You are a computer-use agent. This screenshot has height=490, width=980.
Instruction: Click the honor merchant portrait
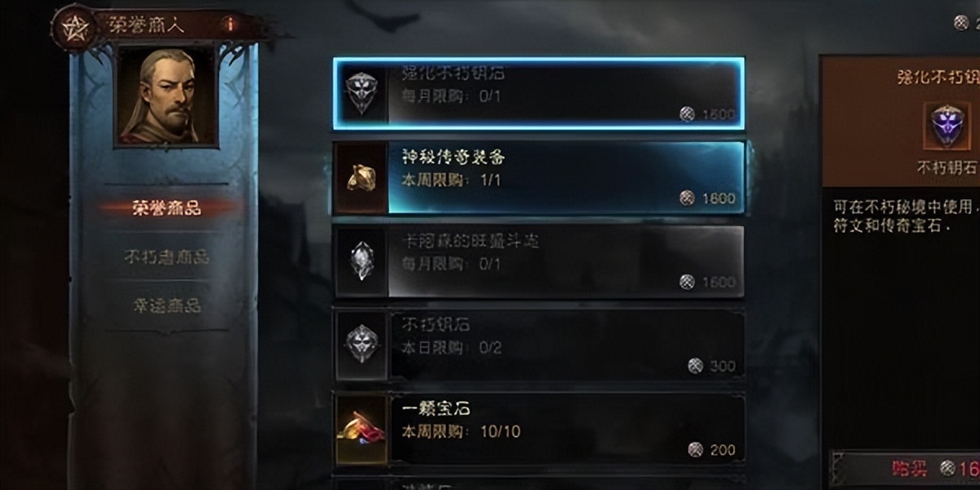[x=167, y=96]
